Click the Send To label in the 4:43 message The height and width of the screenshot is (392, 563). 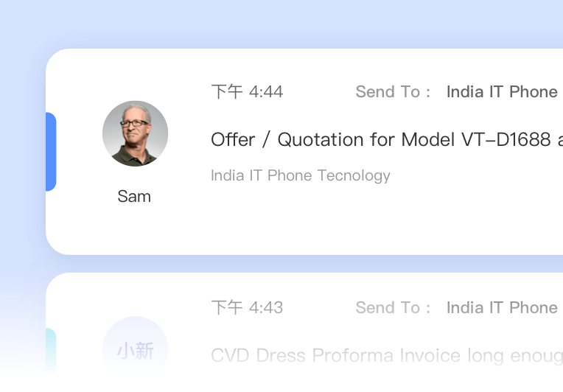pyautogui.click(x=393, y=308)
